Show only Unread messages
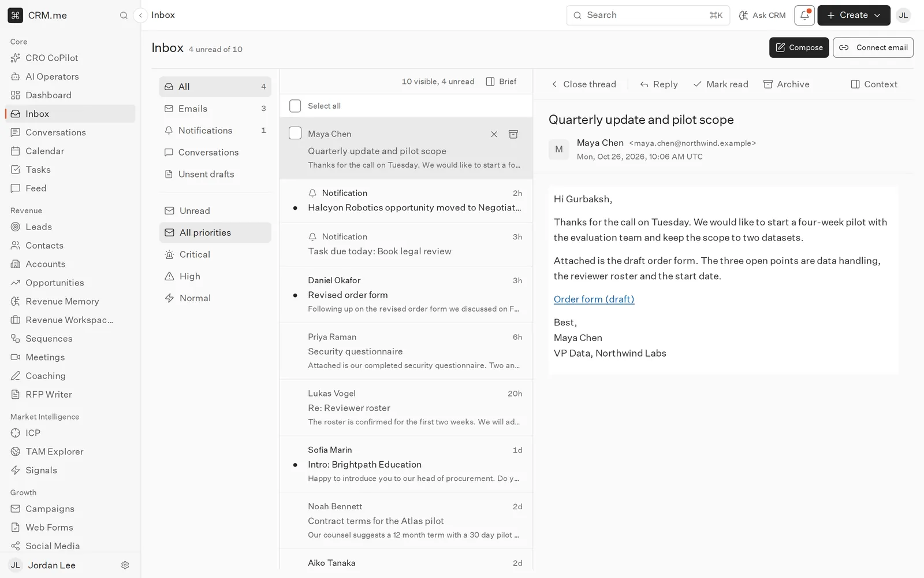The image size is (924, 578). [215, 210]
